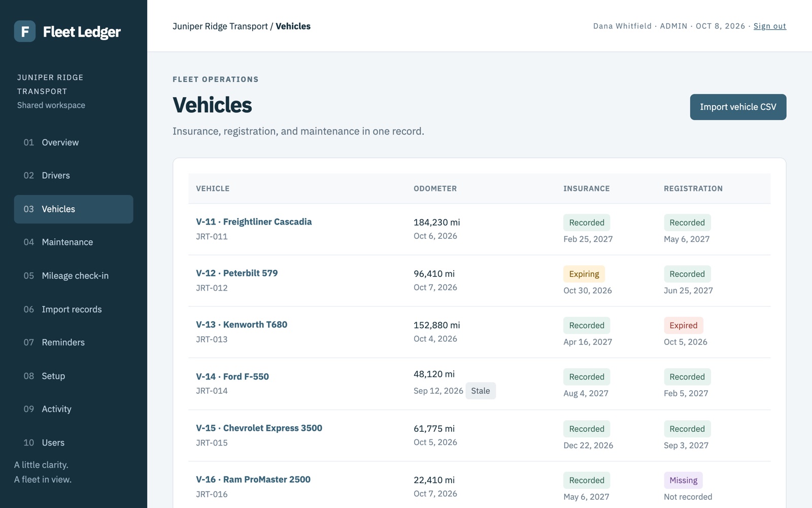Go to Reminders
Screen dimensions: 812x508
click(74, 342)
